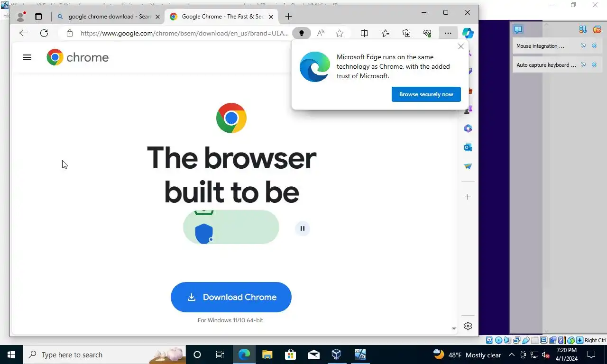Click the page scrollbar down arrow
The width and height of the screenshot is (607, 364).
(454, 328)
